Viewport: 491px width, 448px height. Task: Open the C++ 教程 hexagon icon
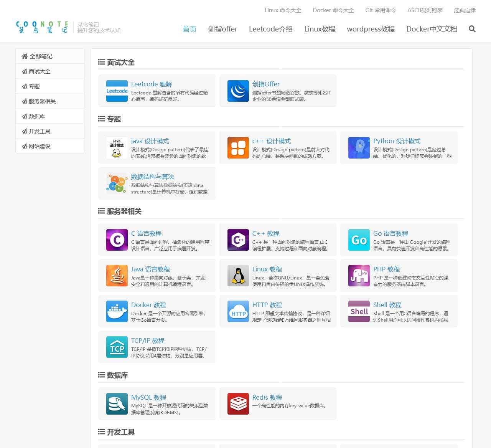click(238, 240)
